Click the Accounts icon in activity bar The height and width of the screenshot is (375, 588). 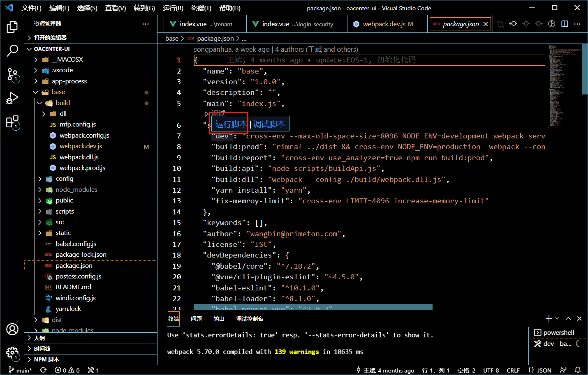(12, 329)
